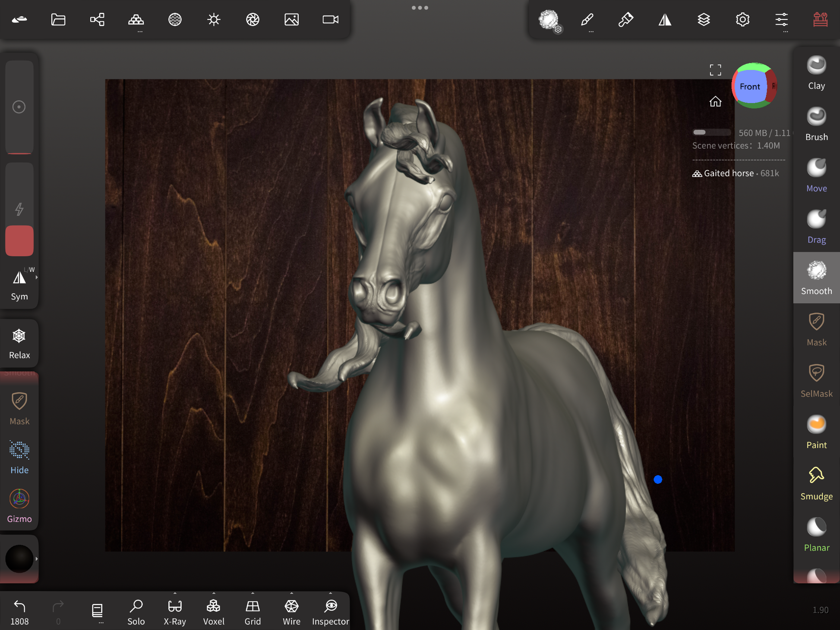
Task: Expand Voxel remesh options
Action: (214, 594)
